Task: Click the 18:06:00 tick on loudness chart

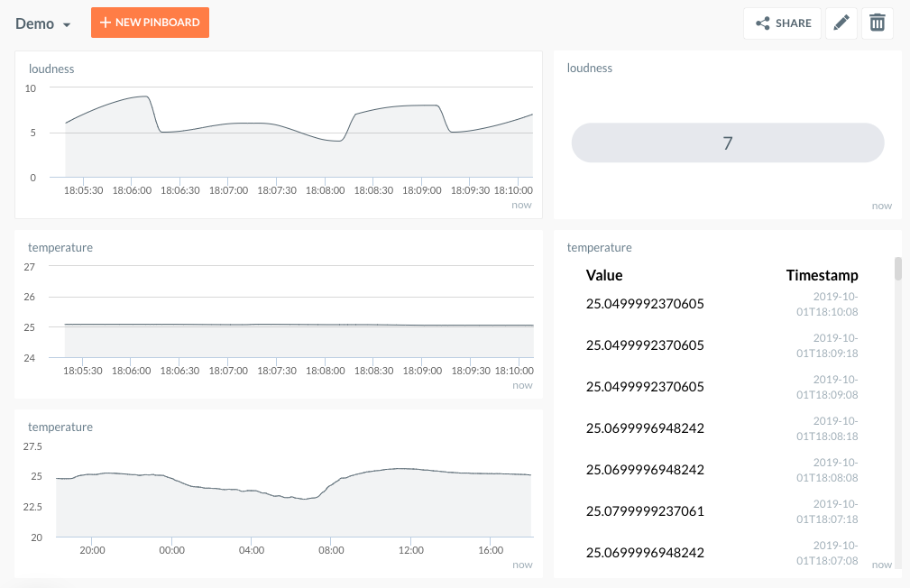Action: (x=132, y=190)
